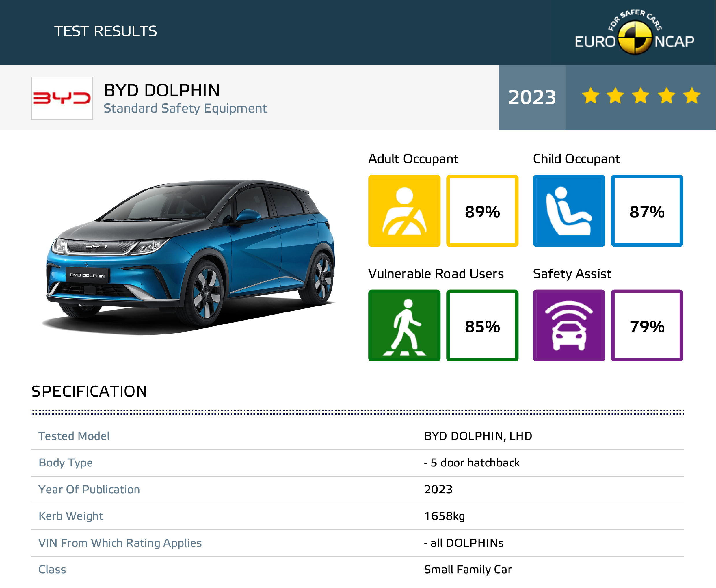Click the 1658kg value

click(x=445, y=516)
